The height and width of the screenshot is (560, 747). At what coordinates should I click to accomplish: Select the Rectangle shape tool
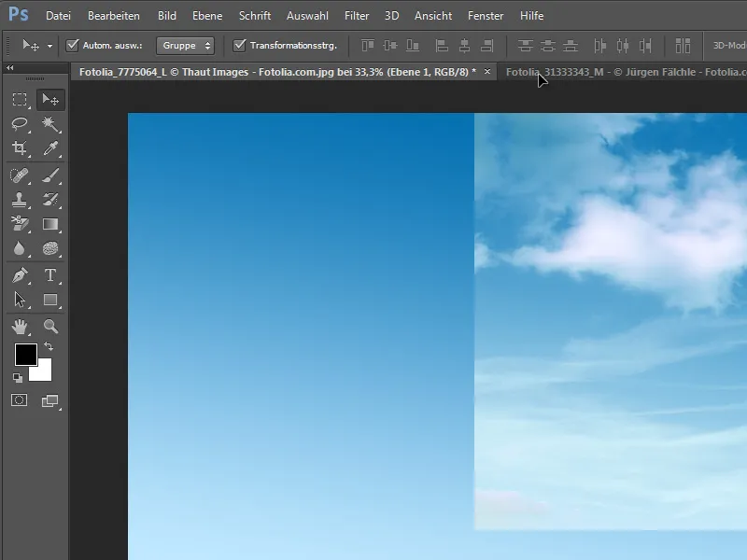click(x=50, y=300)
